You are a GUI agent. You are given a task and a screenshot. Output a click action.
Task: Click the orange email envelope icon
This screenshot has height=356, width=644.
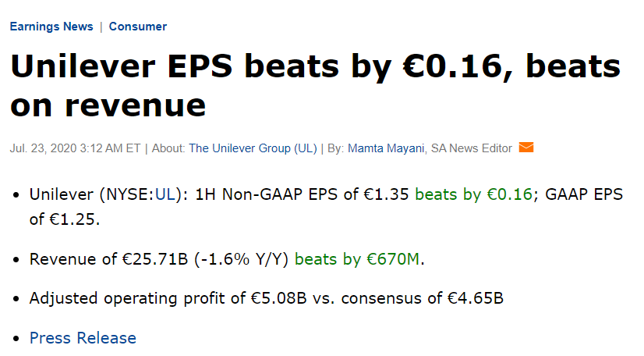tap(525, 148)
